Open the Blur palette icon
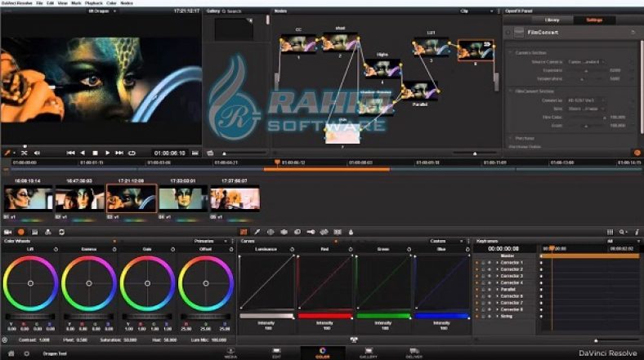644x360 pixels. [297, 232]
